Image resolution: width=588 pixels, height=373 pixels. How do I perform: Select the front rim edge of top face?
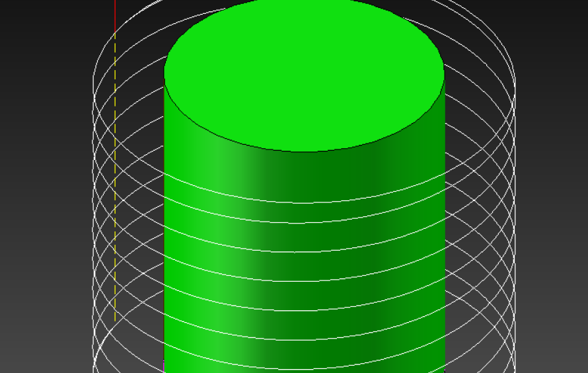[304, 151]
